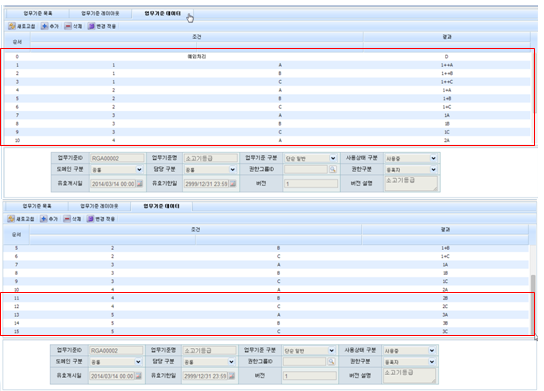This screenshot has width=544, height=391.
Task: Click the 권한그룹ID search icon in lower form
Action: (331, 362)
